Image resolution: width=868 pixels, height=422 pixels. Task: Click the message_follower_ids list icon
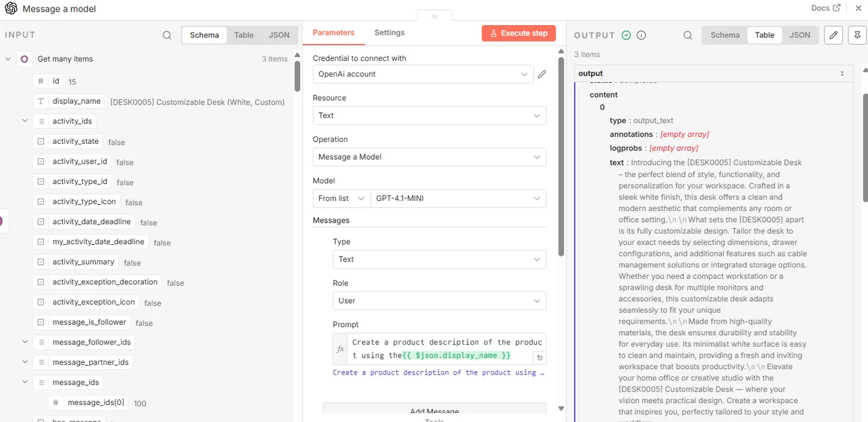(41, 342)
